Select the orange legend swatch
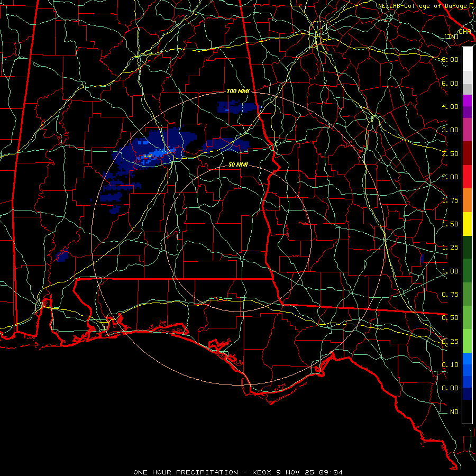The width and height of the screenshot is (476, 476). coord(467,200)
